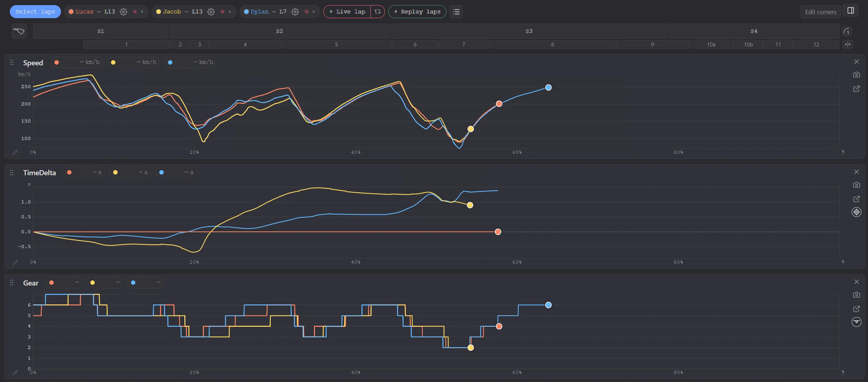
Task: Close the TimeDelta chart panel
Action: [x=856, y=172]
